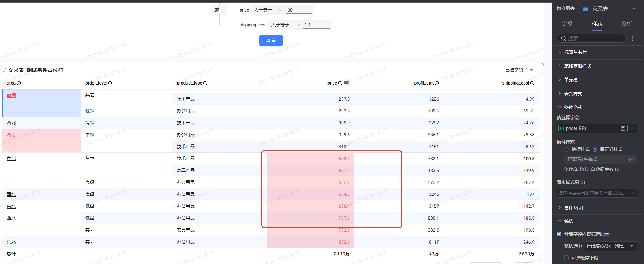This screenshot has width=644, height=264.
Task: Click the info icon next to profit_amt header
Action: coord(437,83)
